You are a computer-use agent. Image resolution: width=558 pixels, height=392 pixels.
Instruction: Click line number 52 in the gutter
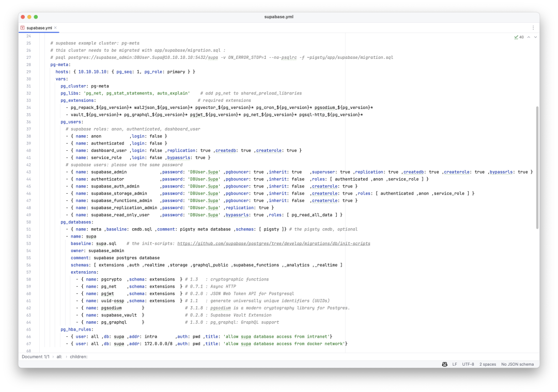click(x=28, y=237)
